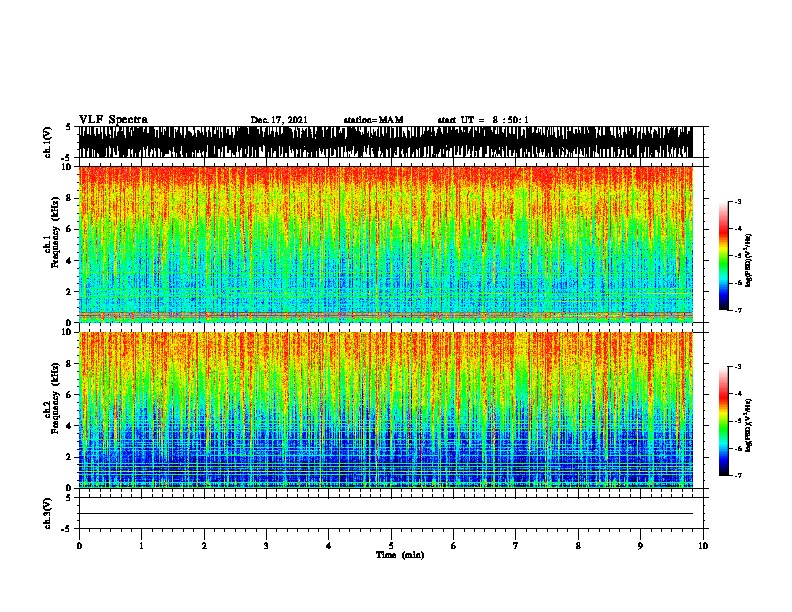Screen dimensions: 792x612
Task: Click the "5" volt tick on ch.1(V) axis
Action: (68, 127)
